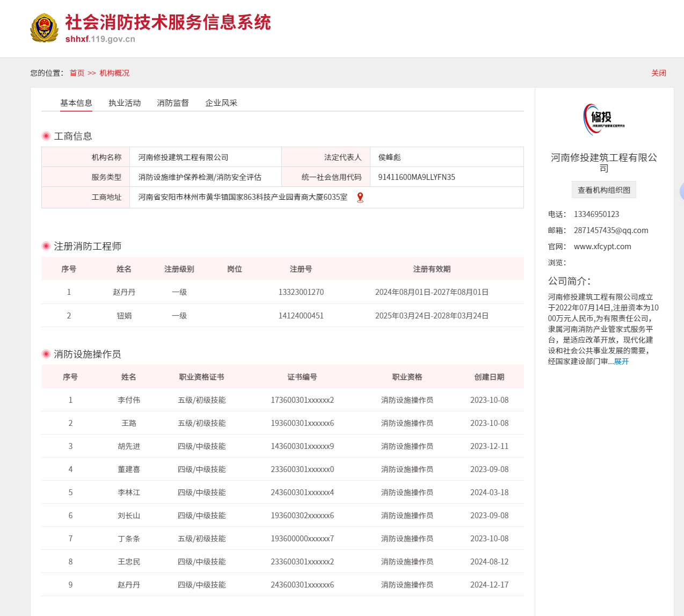Click the shhxf.119.gov.cn domain text

[100, 39]
